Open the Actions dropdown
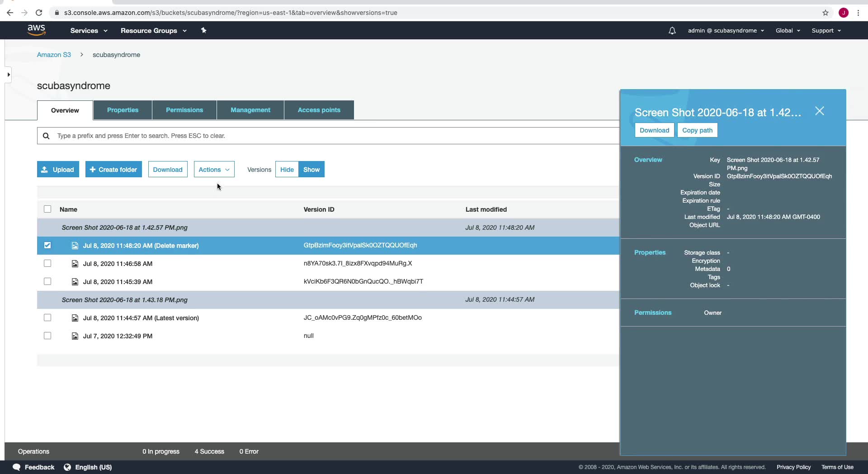The height and width of the screenshot is (474, 868). (214, 170)
